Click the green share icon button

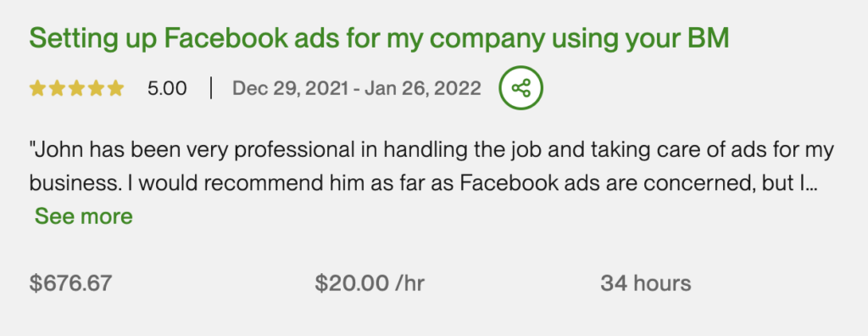[x=521, y=88]
